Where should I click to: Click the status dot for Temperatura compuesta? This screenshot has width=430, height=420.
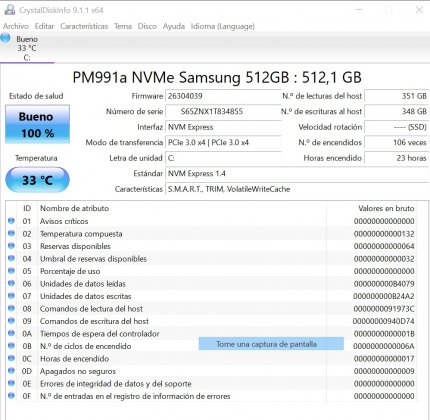(11, 233)
